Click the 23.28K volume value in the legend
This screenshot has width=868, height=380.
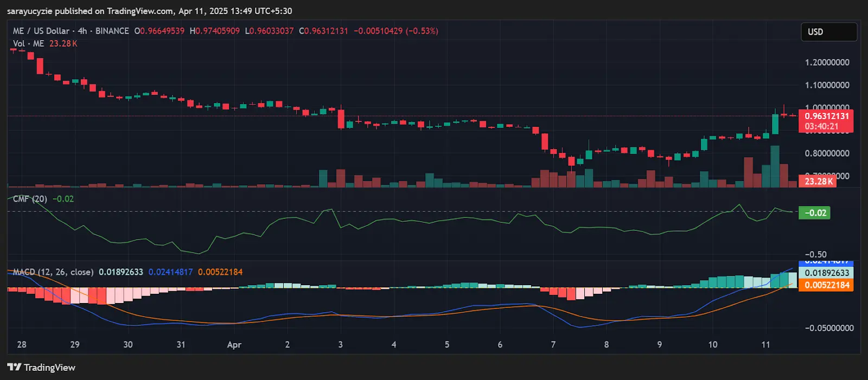tap(63, 43)
